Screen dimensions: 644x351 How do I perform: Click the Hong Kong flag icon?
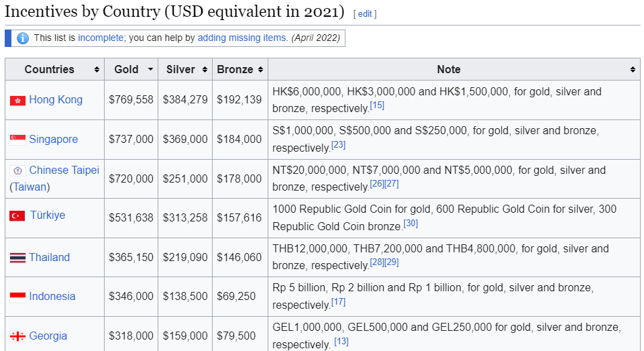click(x=17, y=100)
